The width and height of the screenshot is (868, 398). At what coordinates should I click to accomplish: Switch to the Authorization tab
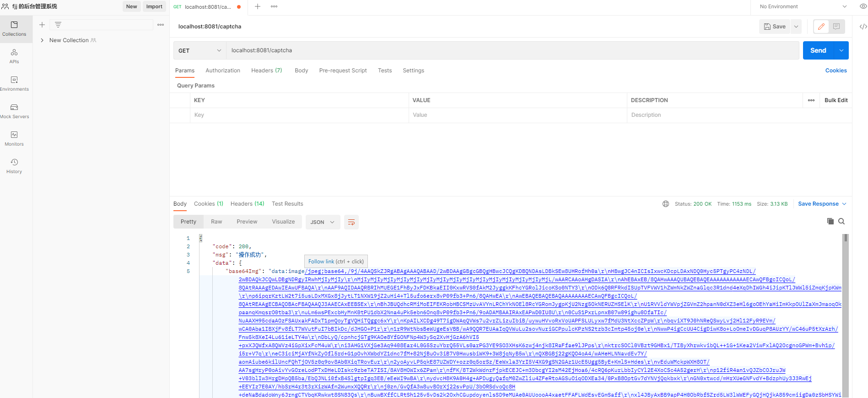tap(223, 71)
